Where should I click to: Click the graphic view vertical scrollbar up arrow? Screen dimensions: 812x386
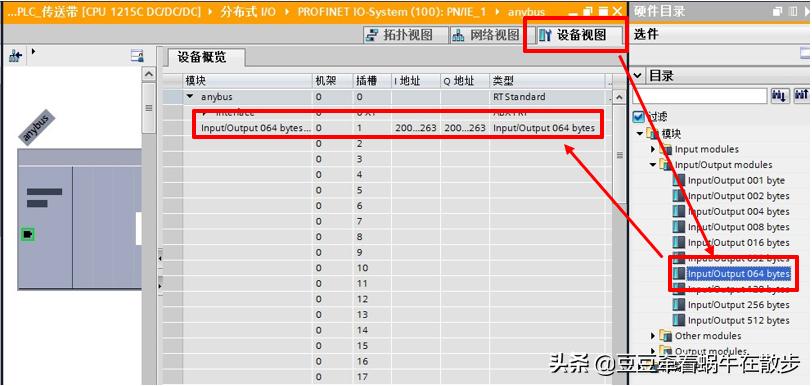[149, 75]
